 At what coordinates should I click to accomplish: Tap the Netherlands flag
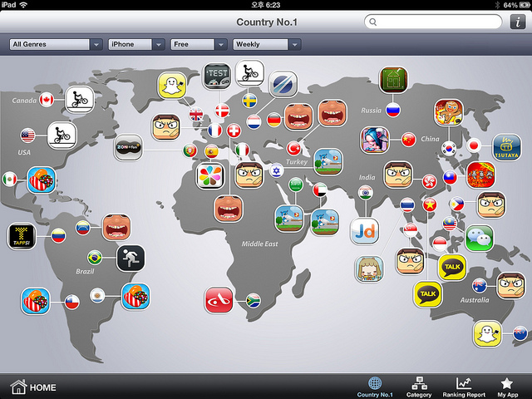pos(254,122)
